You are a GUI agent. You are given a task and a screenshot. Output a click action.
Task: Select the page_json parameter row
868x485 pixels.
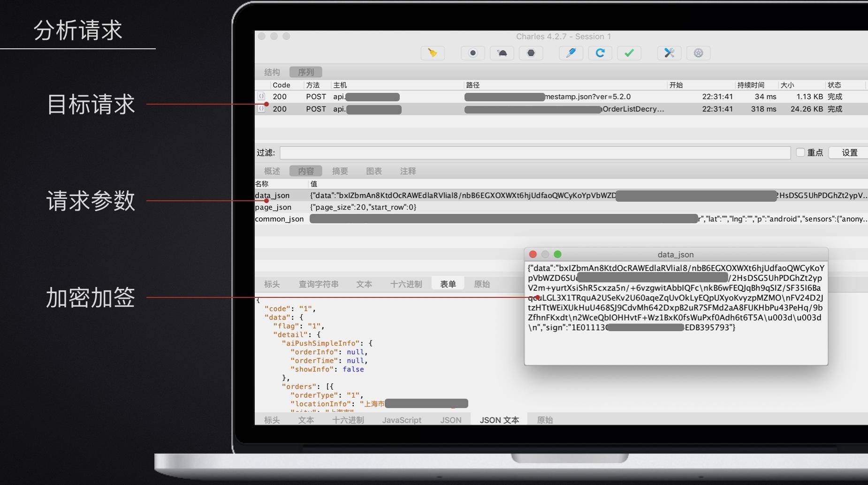[x=561, y=207]
